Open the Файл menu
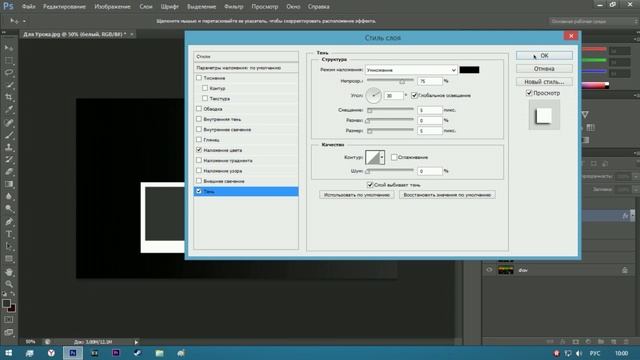640x360 pixels. point(28,7)
